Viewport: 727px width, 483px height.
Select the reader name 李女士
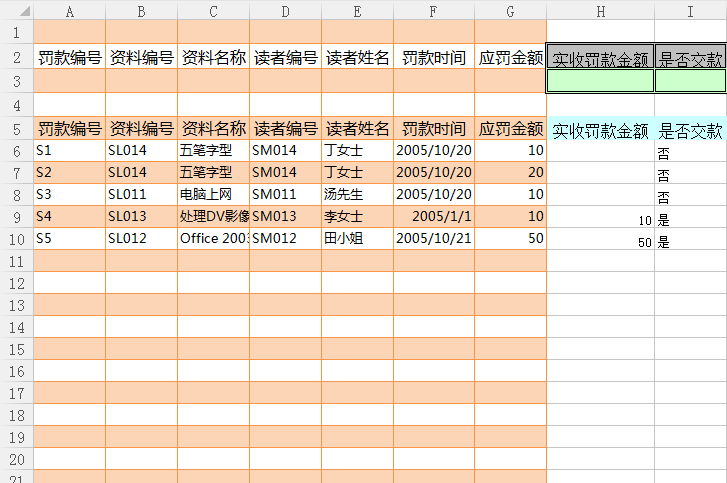tap(357, 216)
